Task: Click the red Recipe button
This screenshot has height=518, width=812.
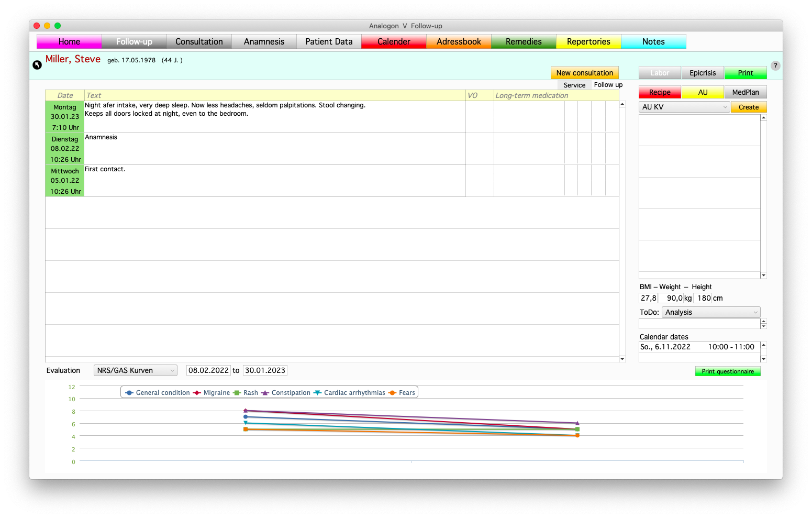Action: [660, 92]
